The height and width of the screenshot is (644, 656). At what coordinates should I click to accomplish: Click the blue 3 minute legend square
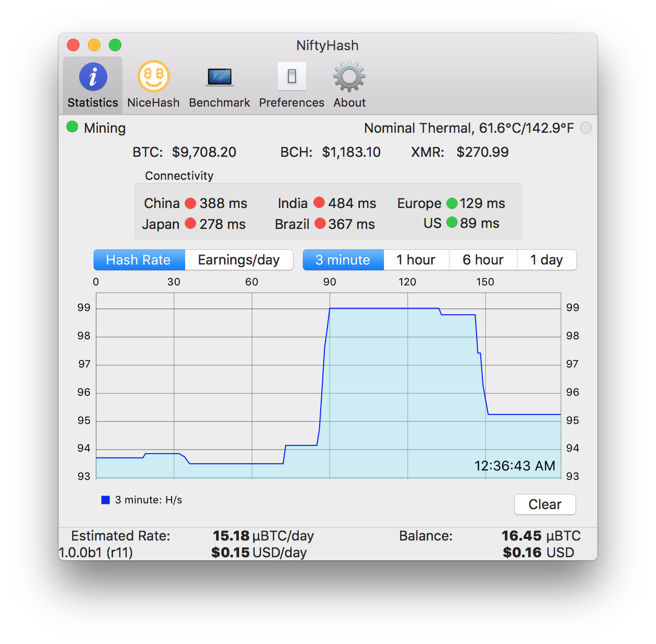tap(105, 500)
